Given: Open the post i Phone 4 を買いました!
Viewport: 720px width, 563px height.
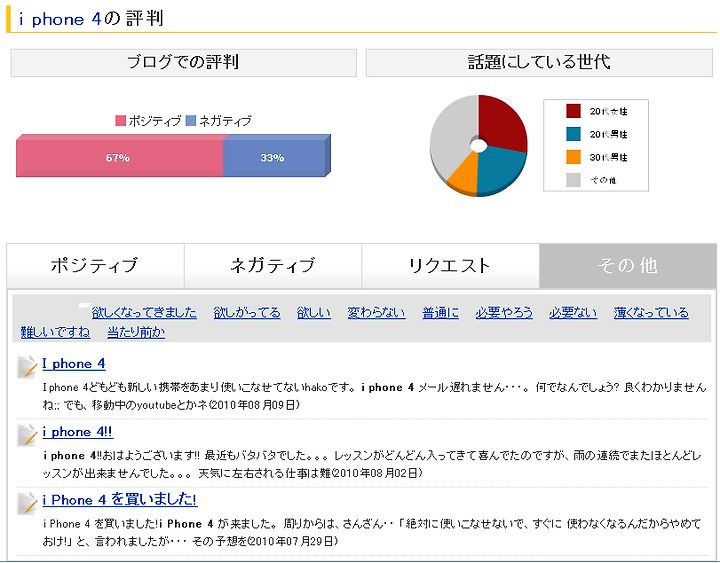Looking at the screenshot, I should (x=120, y=500).
